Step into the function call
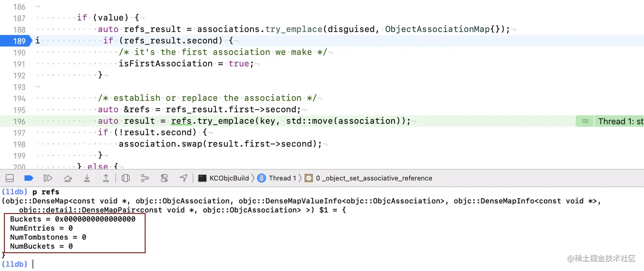This screenshot has width=644, height=271. (x=87, y=178)
